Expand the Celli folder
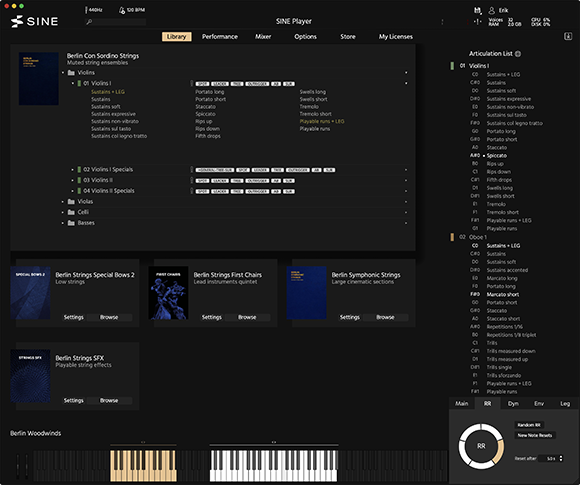The width and height of the screenshot is (580, 485). point(63,212)
